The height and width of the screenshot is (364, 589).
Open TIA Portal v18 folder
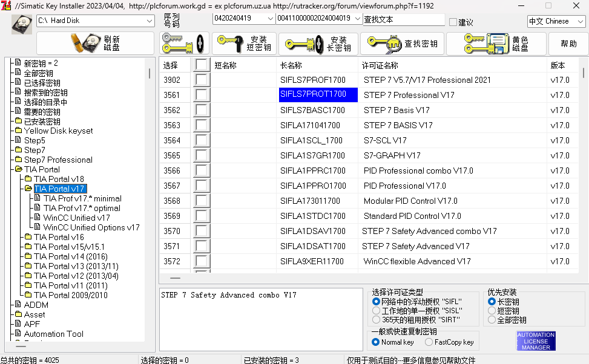coord(59,179)
